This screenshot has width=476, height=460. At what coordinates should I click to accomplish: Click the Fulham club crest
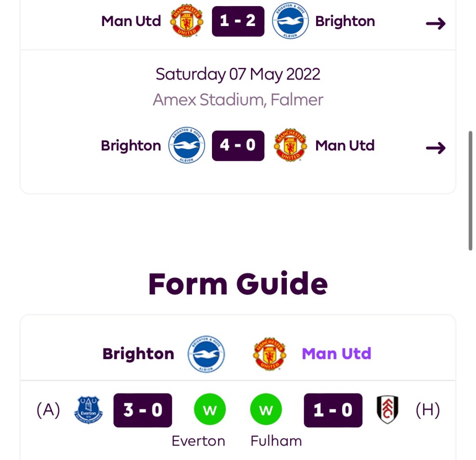click(x=387, y=410)
